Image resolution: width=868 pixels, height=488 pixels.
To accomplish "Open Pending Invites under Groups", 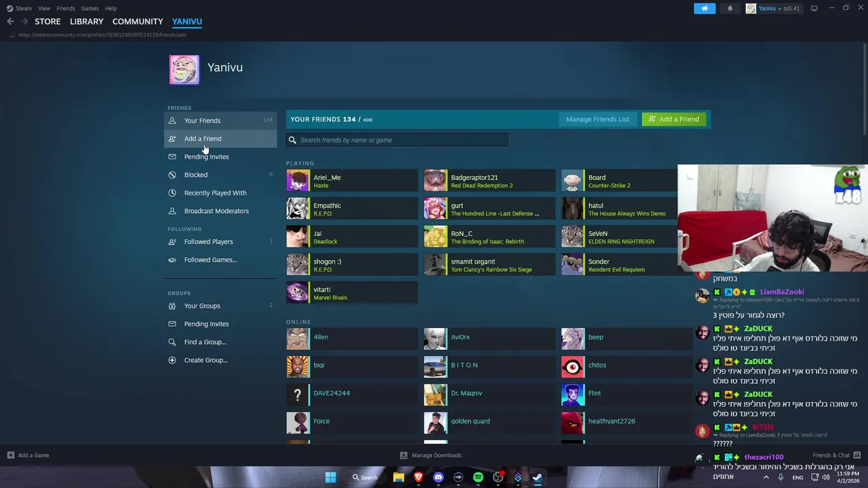I will (220, 324).
